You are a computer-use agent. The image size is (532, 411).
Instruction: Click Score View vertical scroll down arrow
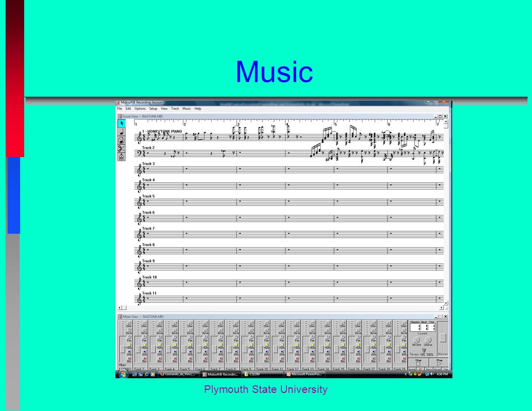[446, 303]
